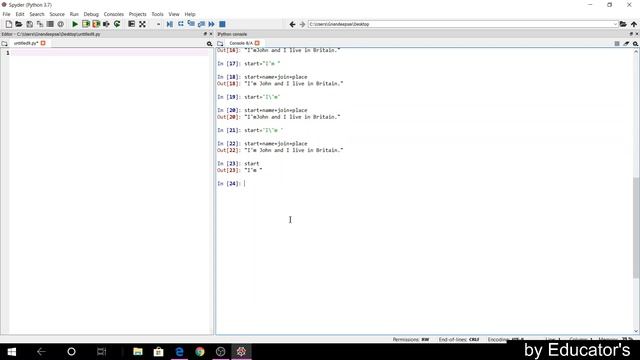Step out of function (debug return)
The image size is (640, 360).
pyautogui.click(x=201, y=24)
